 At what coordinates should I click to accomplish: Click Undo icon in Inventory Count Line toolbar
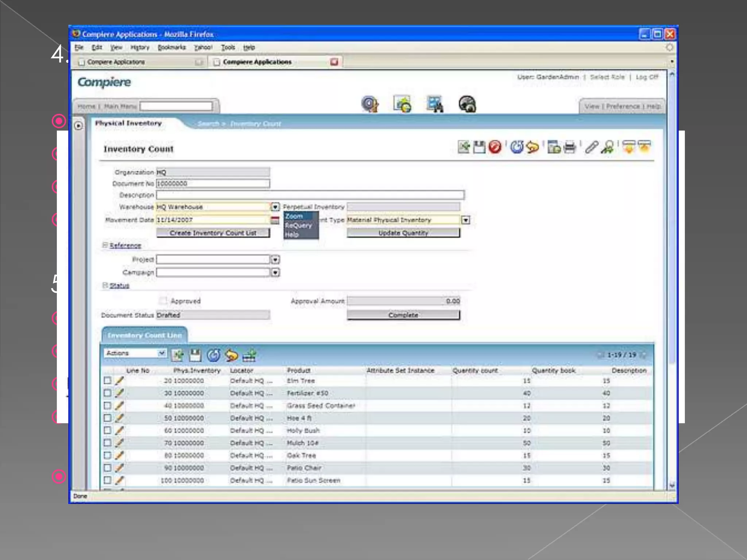tap(231, 355)
